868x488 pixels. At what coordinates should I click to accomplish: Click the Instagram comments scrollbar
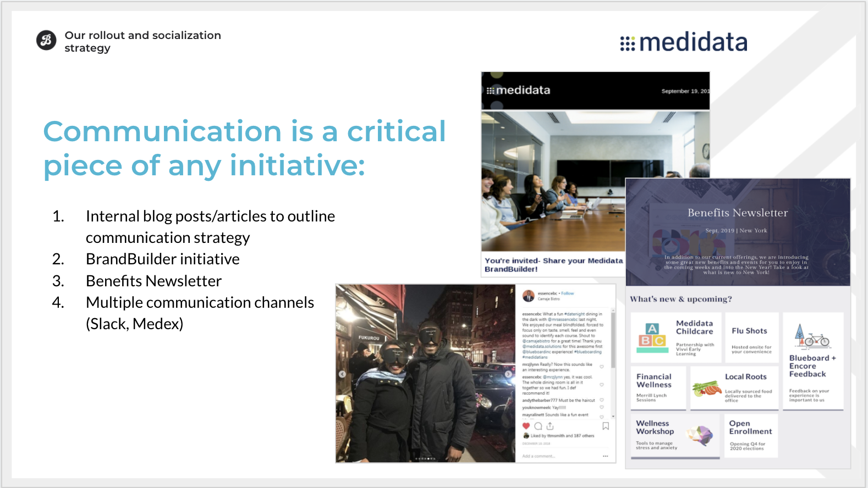[x=613, y=340]
